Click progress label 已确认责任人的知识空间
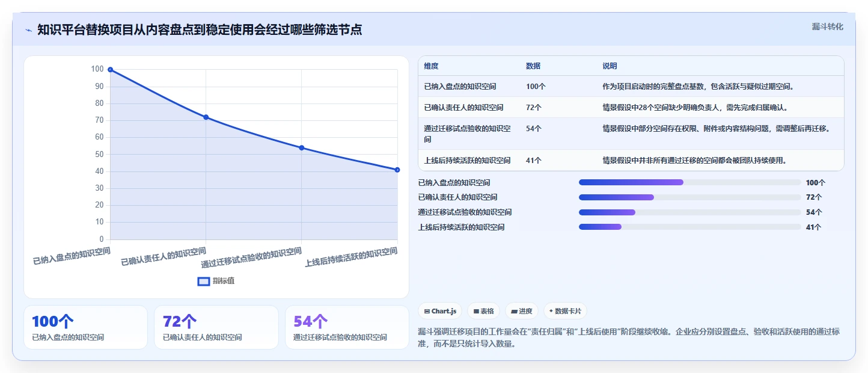The image size is (868, 373). tap(457, 197)
